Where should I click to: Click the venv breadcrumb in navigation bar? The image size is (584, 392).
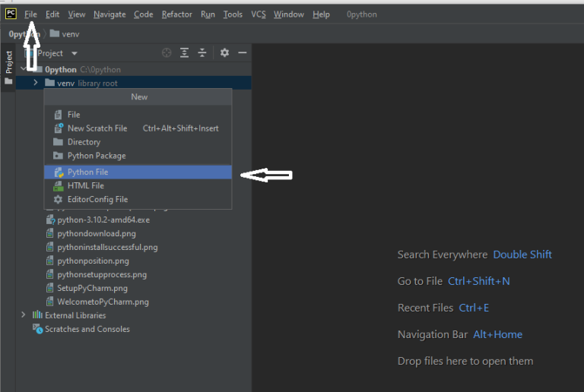tap(65, 34)
